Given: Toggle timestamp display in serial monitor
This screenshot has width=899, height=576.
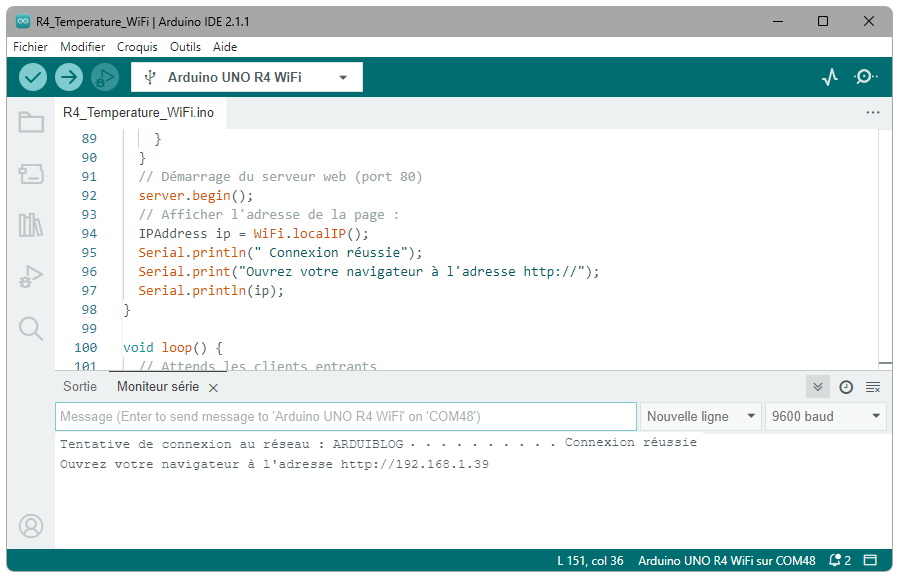Looking at the screenshot, I should point(846,387).
